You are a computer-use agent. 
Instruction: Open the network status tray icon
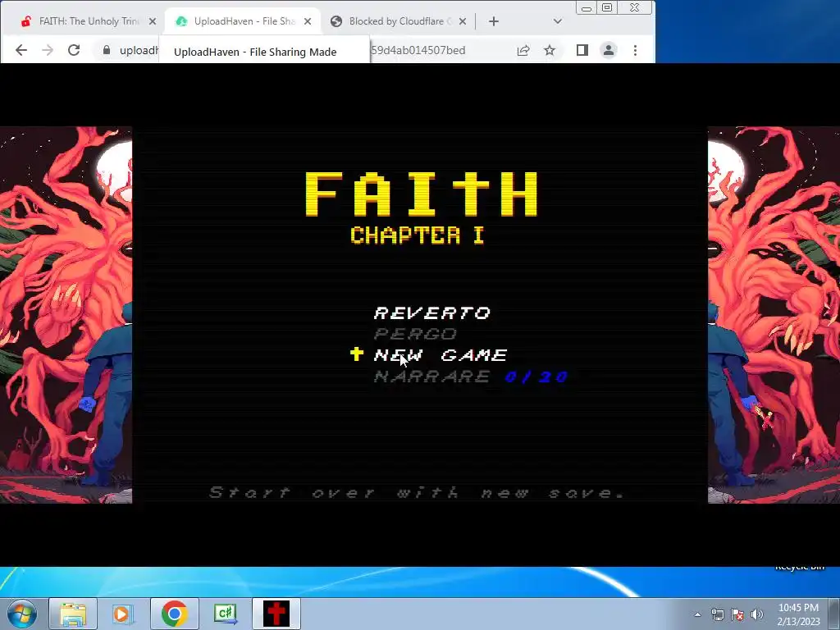point(717,614)
